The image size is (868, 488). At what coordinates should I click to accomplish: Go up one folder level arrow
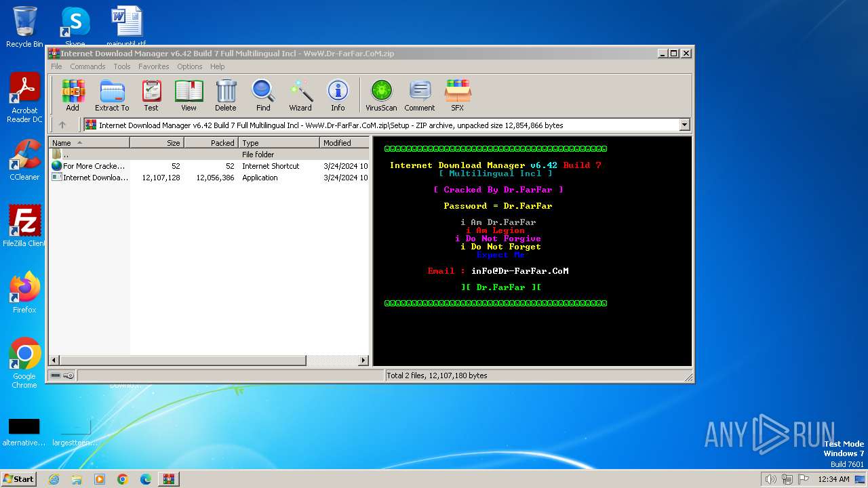[x=62, y=125]
